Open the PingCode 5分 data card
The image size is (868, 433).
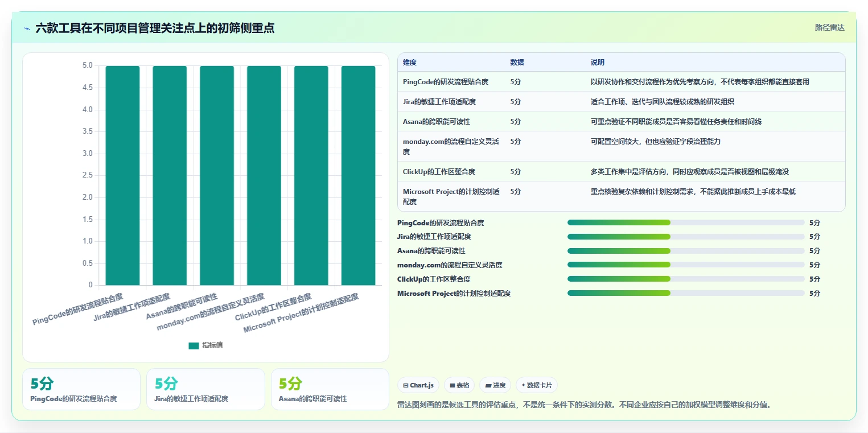click(x=81, y=389)
